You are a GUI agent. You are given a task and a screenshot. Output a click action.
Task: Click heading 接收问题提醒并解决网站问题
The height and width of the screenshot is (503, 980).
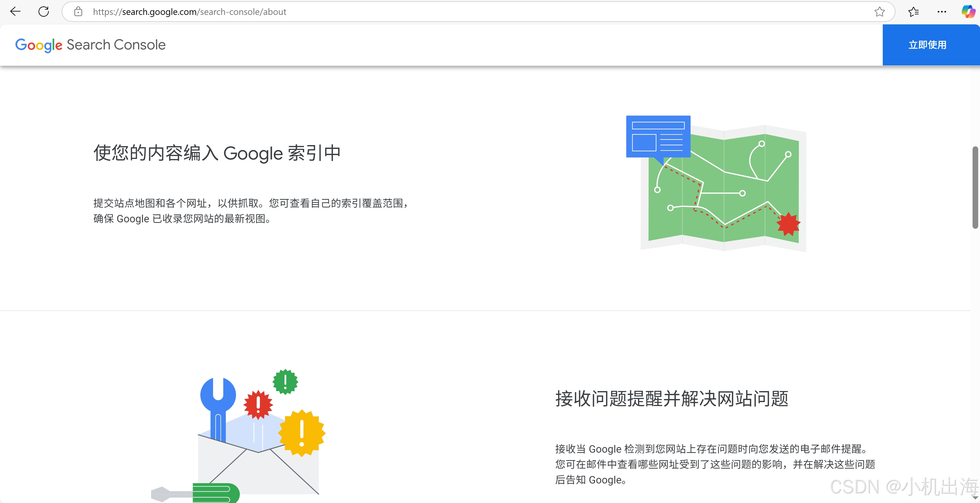672,399
